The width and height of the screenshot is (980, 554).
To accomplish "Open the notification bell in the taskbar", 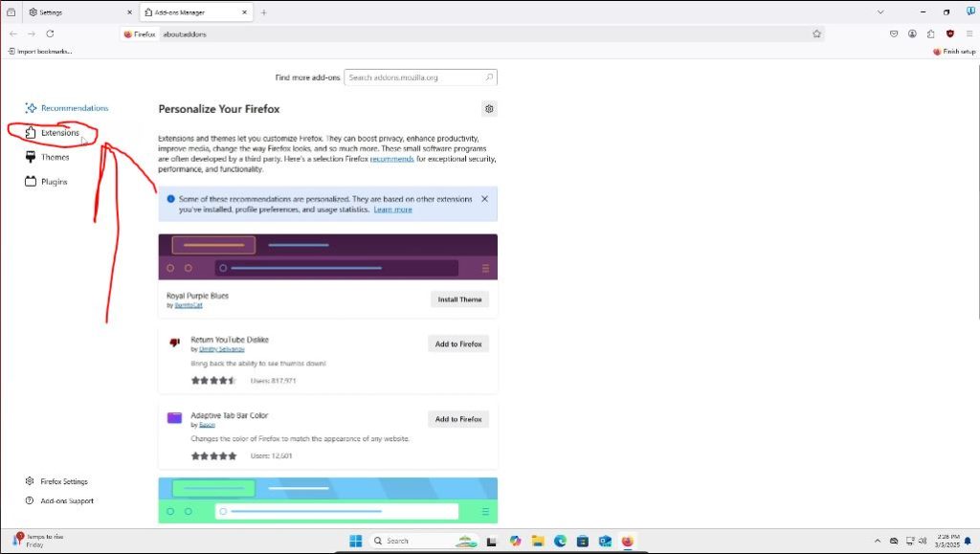I will click(x=969, y=541).
